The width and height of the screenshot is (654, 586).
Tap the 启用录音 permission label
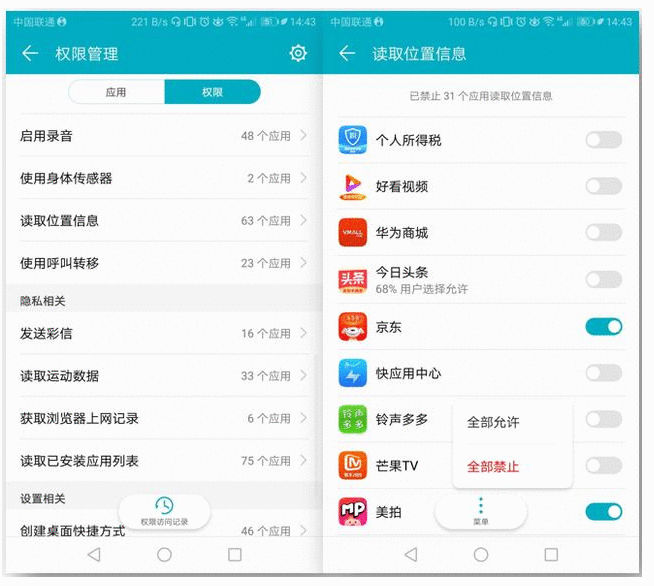click(46, 136)
